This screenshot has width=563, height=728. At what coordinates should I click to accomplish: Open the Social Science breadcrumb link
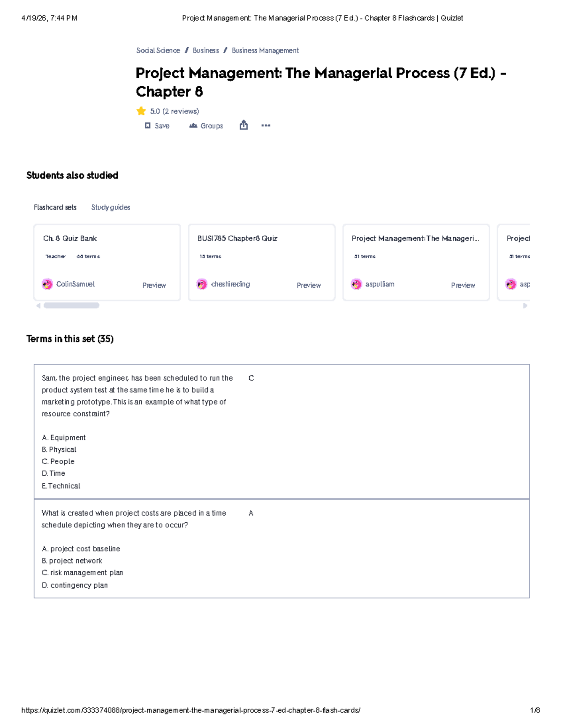(158, 51)
